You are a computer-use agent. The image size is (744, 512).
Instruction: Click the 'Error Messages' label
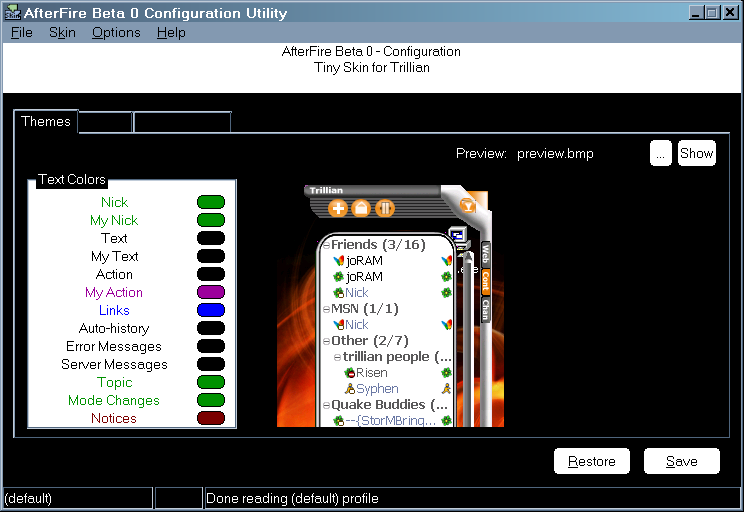(114, 346)
